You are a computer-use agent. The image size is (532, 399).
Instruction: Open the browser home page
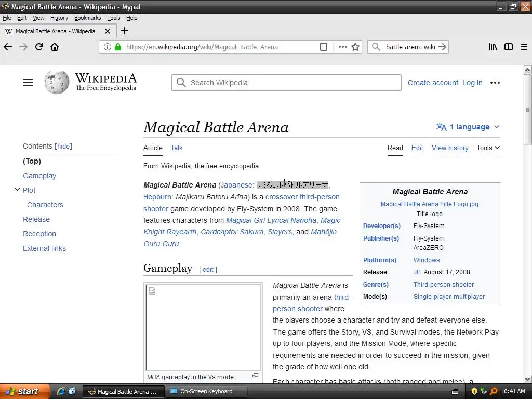55,47
